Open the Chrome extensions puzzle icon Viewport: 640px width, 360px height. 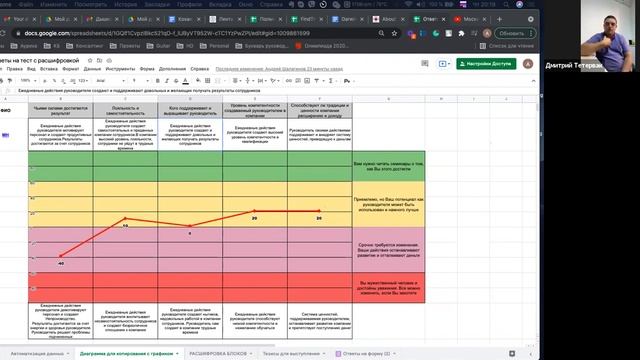pos(461,33)
